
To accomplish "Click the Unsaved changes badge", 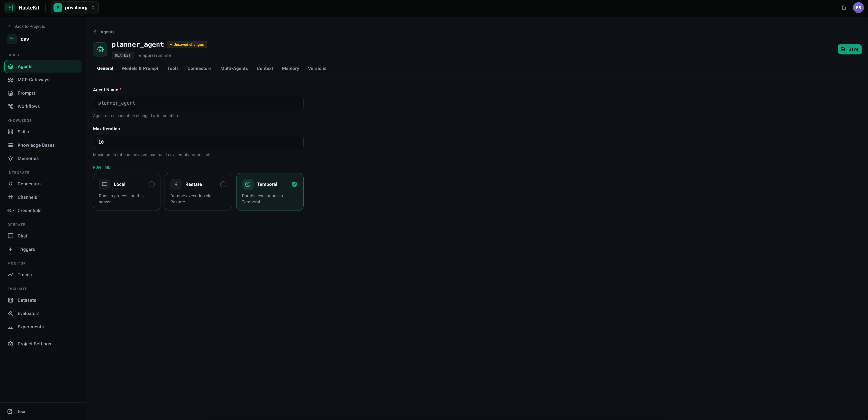I will coord(187,44).
